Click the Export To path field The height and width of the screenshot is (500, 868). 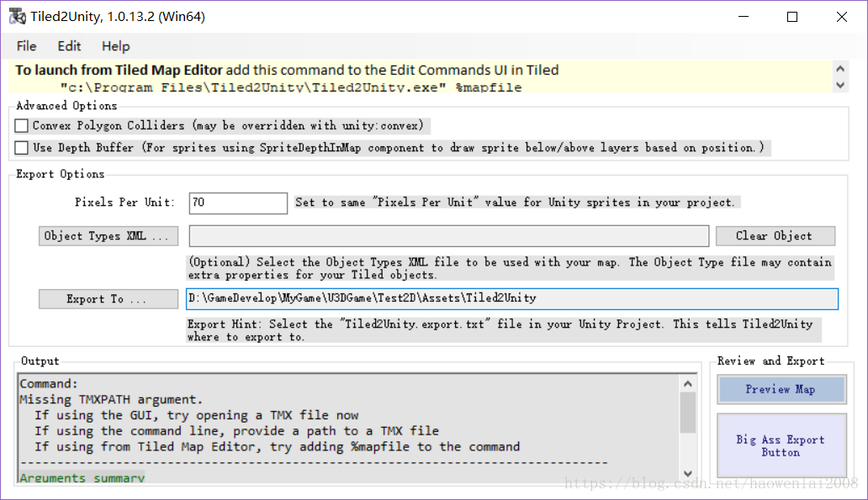pos(512,298)
